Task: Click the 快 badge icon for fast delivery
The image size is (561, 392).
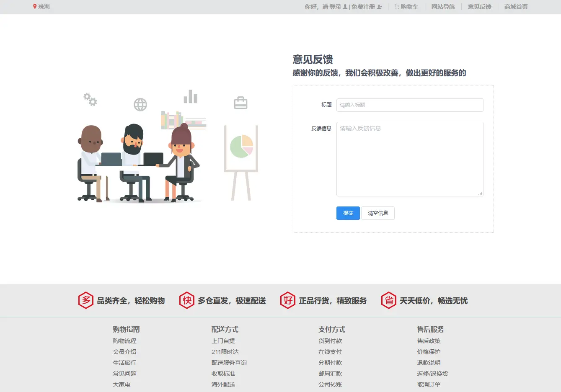Action: (186, 300)
